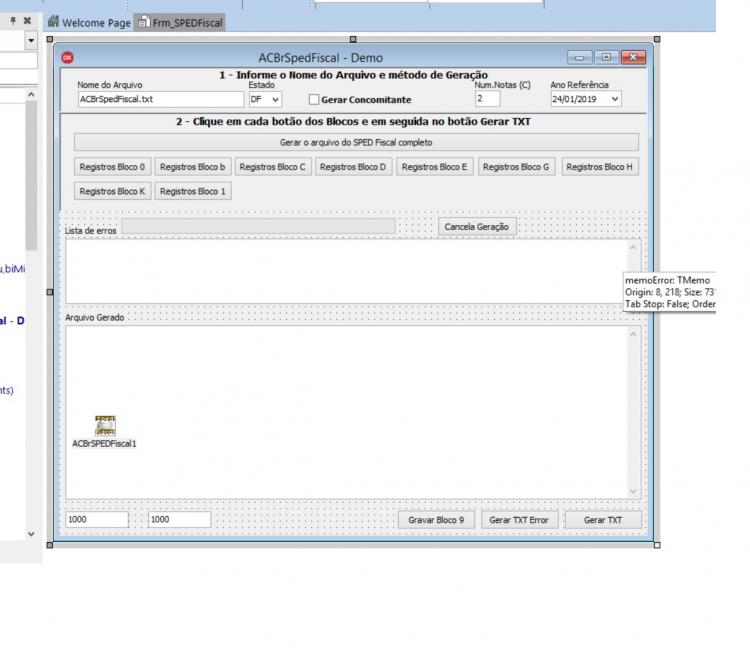Minimize the ACBrSpedFiscal Demo form
This screenshot has height=653, width=750.
point(580,57)
